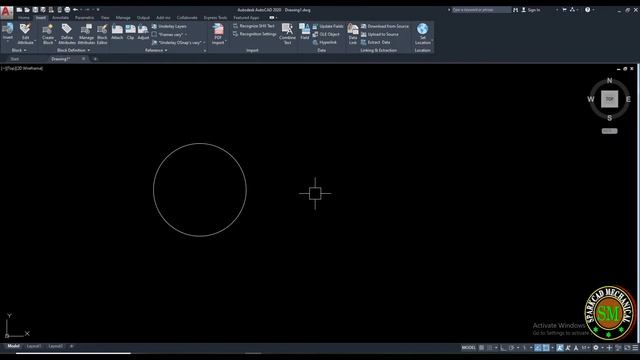Click Upload to Source
Image resolution: width=640 pixels, height=360 pixels.
pyautogui.click(x=380, y=34)
